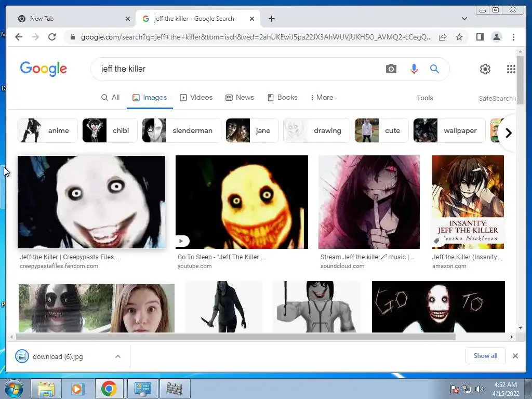Open download (6).jpg file

tap(58, 356)
